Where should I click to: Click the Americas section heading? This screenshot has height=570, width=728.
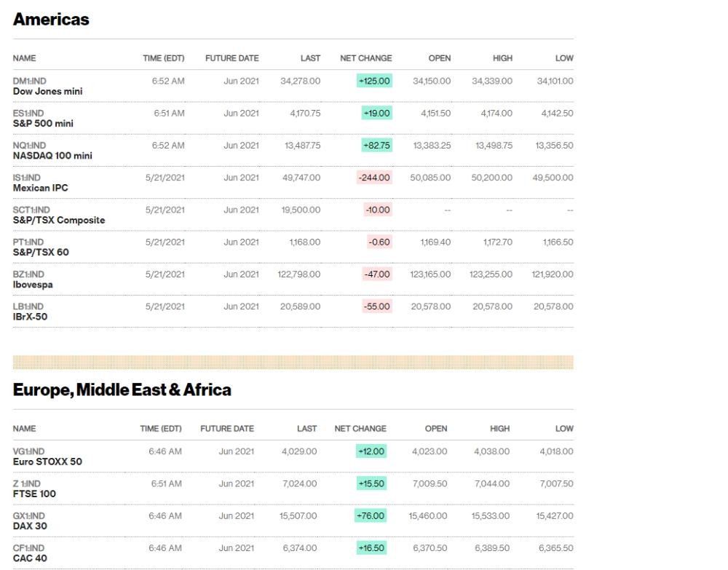pyautogui.click(x=51, y=20)
